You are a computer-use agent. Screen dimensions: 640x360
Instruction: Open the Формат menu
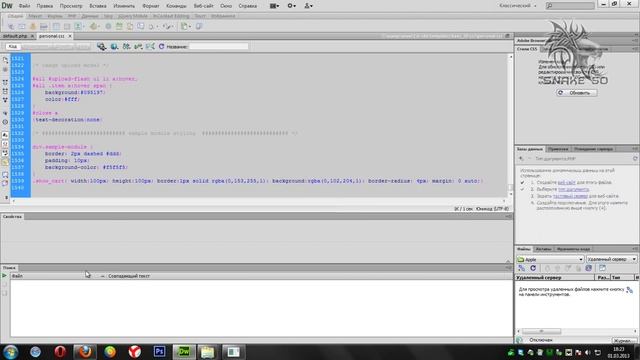pos(151,6)
